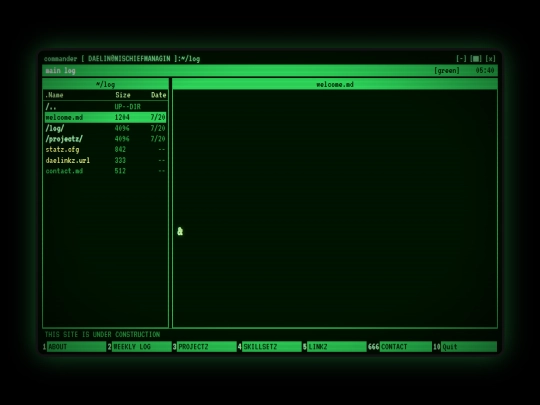Click the UP--DIR size label
Screen dimensions: 540x405
point(127,107)
